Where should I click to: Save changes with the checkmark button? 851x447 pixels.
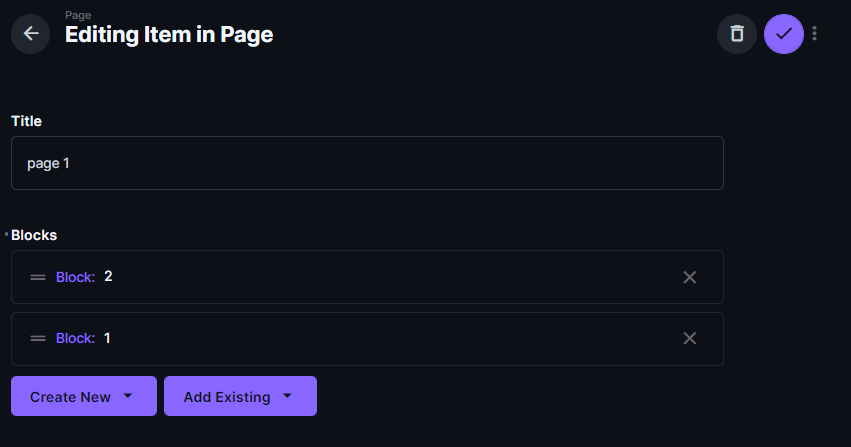coord(784,34)
